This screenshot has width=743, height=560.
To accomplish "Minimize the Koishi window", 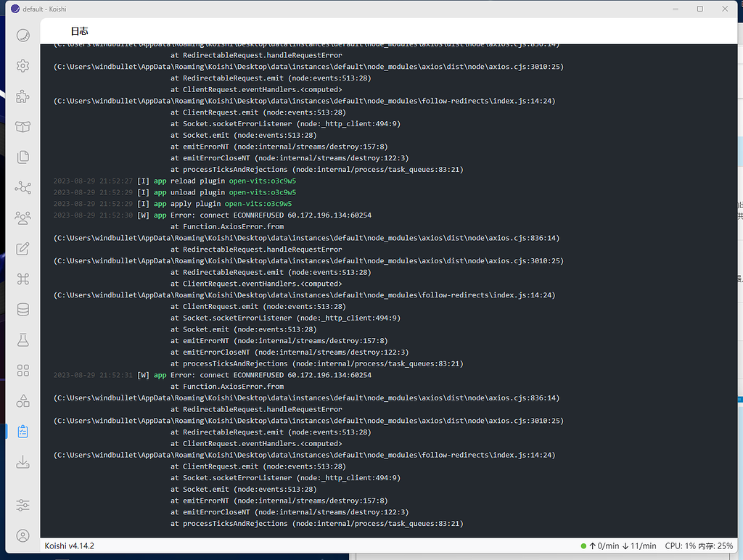I will tap(676, 9).
